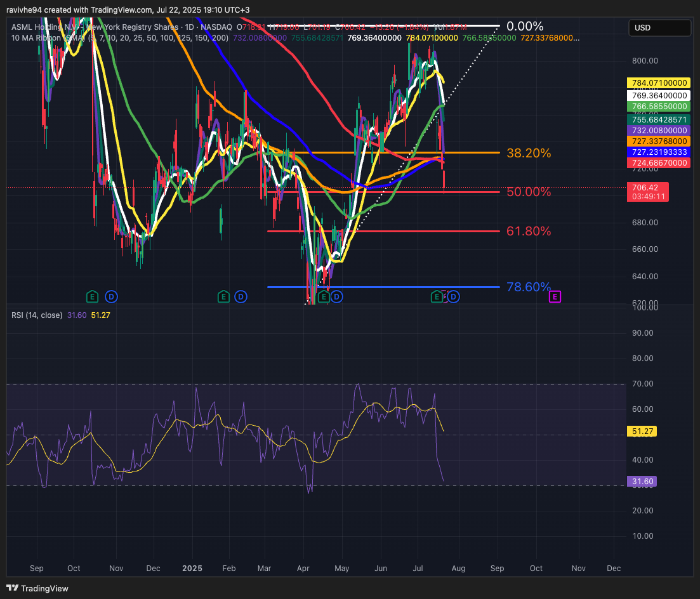
Task: Click the Feb label on the time axis
Action: 229,568
